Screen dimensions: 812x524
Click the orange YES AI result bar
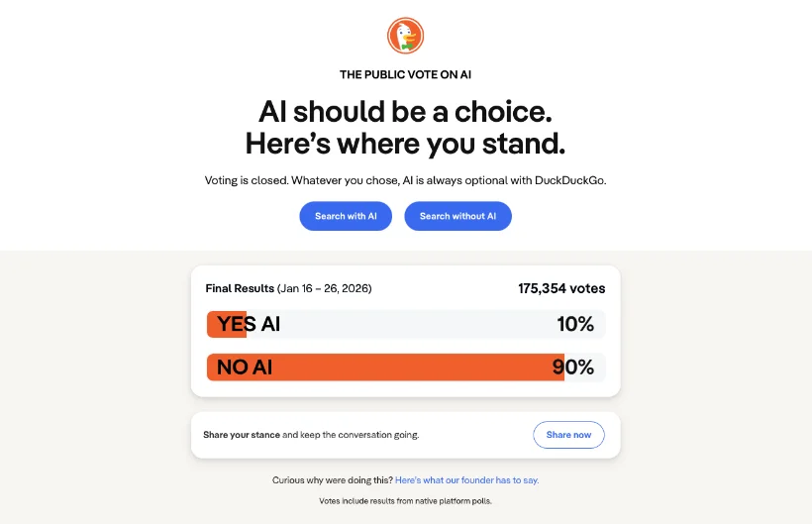(x=226, y=324)
